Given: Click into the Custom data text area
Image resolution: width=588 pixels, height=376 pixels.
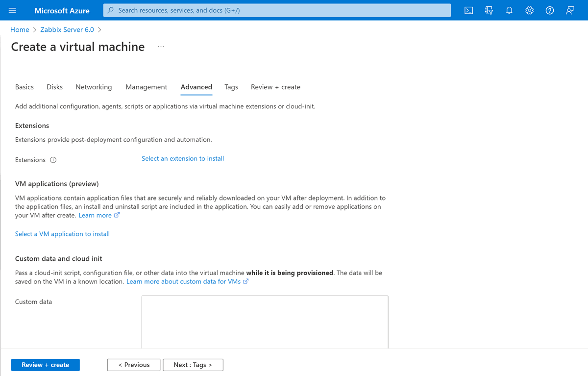Looking at the screenshot, I should point(265,322).
